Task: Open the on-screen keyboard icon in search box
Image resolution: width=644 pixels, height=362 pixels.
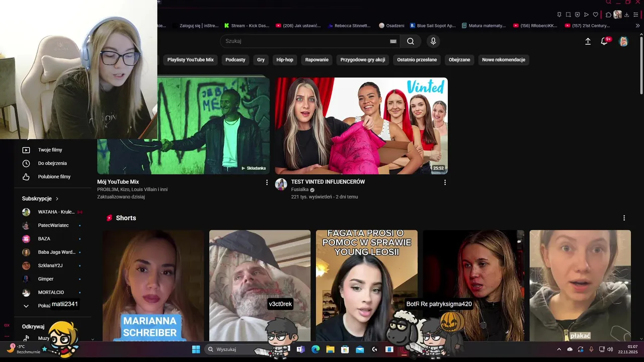Action: [x=393, y=41]
